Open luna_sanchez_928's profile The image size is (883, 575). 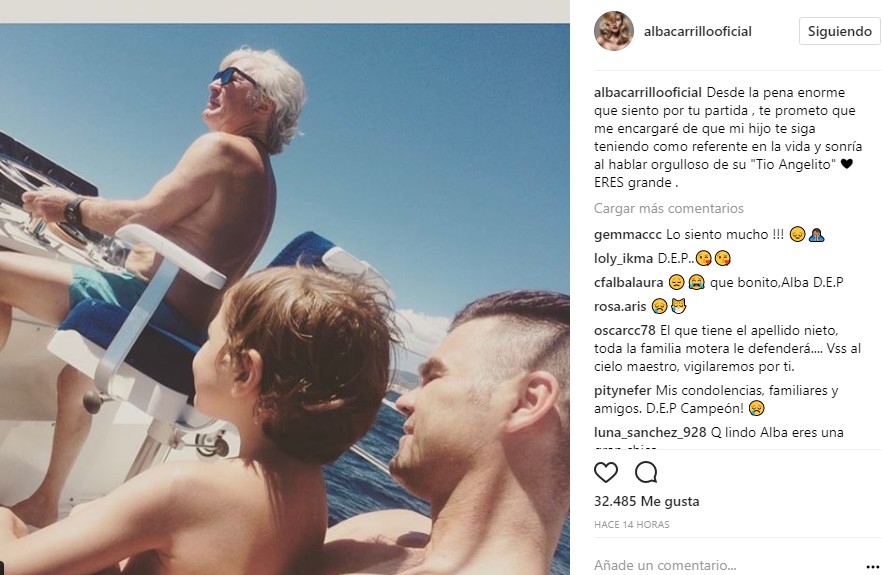coord(650,433)
